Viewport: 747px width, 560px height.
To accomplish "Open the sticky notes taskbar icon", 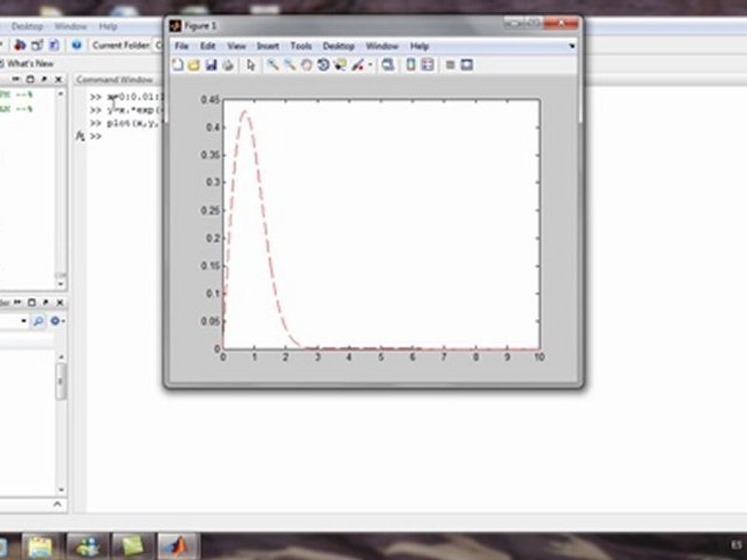I will coord(133,546).
